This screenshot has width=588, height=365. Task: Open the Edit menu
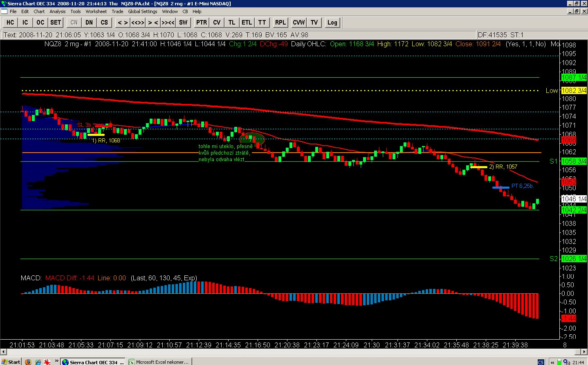[25, 11]
